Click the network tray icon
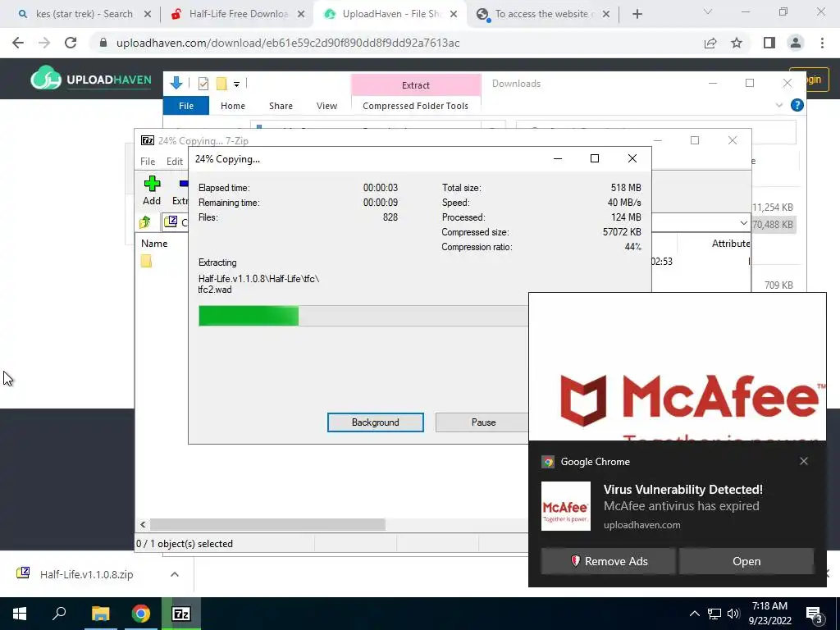 714,614
